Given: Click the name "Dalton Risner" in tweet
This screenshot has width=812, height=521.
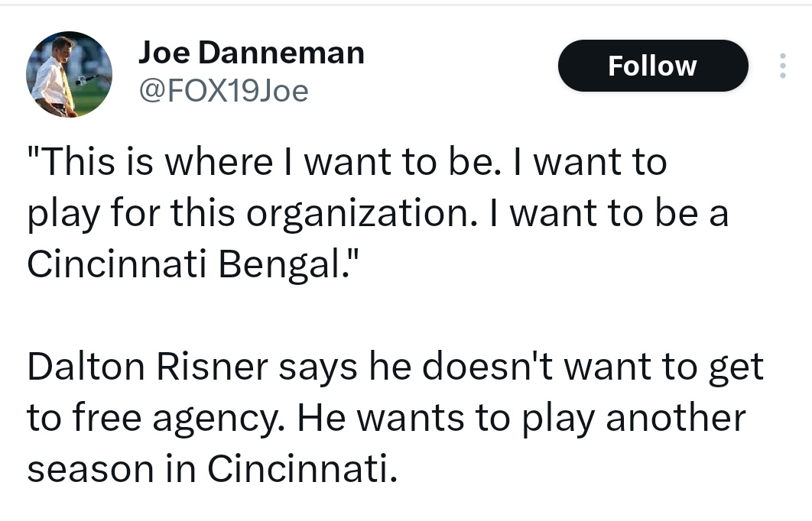Looking at the screenshot, I should click(147, 366).
